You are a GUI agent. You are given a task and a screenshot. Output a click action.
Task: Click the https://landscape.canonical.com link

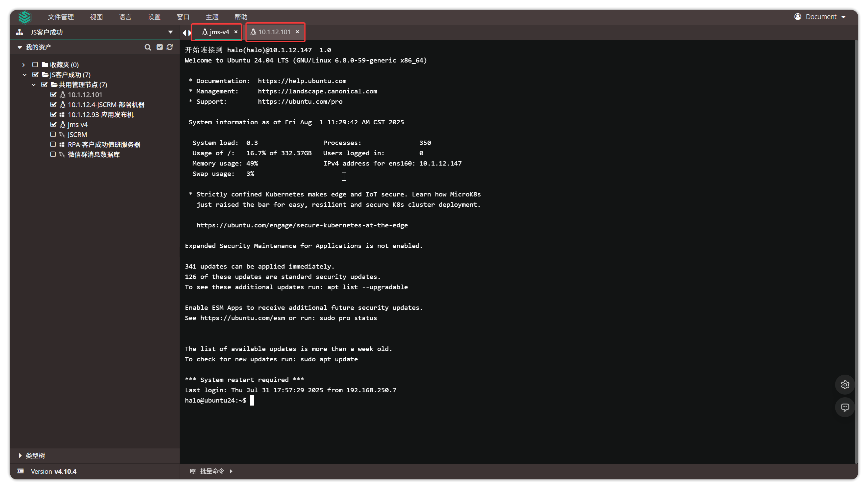click(317, 91)
